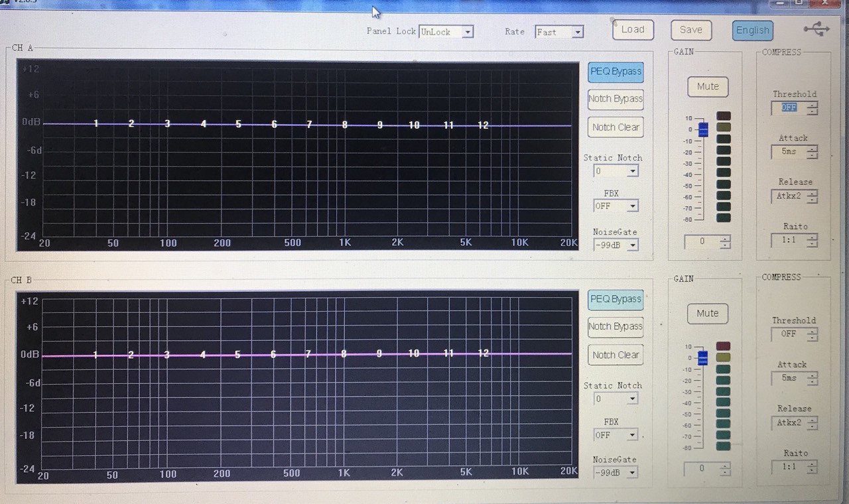Screen dimensions: 849x504
Task: Click the USB connection status icon
Action: coord(816,29)
